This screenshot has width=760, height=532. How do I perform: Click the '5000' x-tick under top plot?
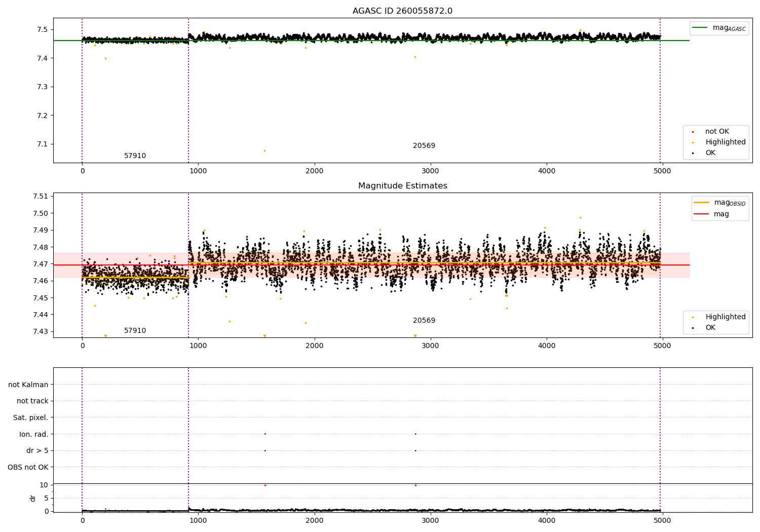pyautogui.click(x=663, y=171)
